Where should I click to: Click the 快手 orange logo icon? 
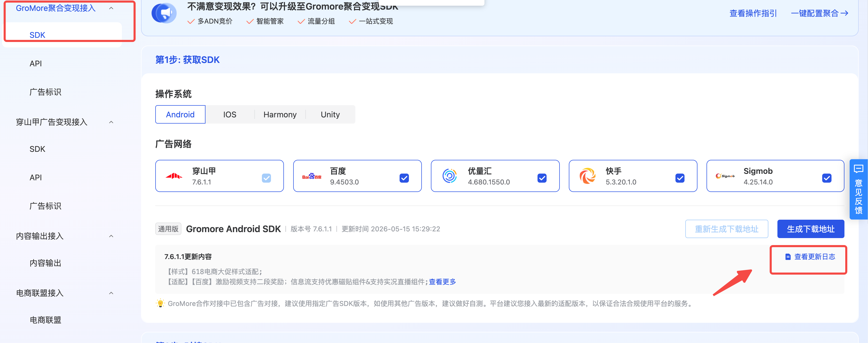pyautogui.click(x=587, y=176)
